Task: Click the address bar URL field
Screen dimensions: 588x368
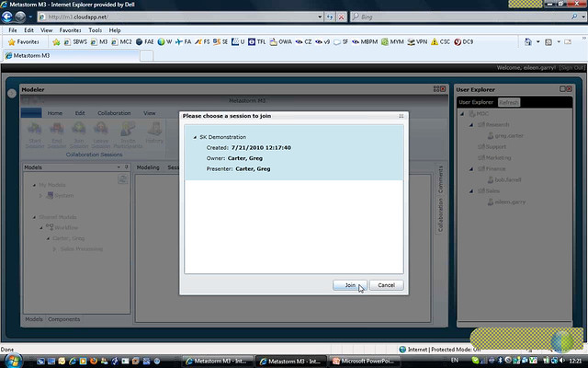Action: tap(177, 17)
